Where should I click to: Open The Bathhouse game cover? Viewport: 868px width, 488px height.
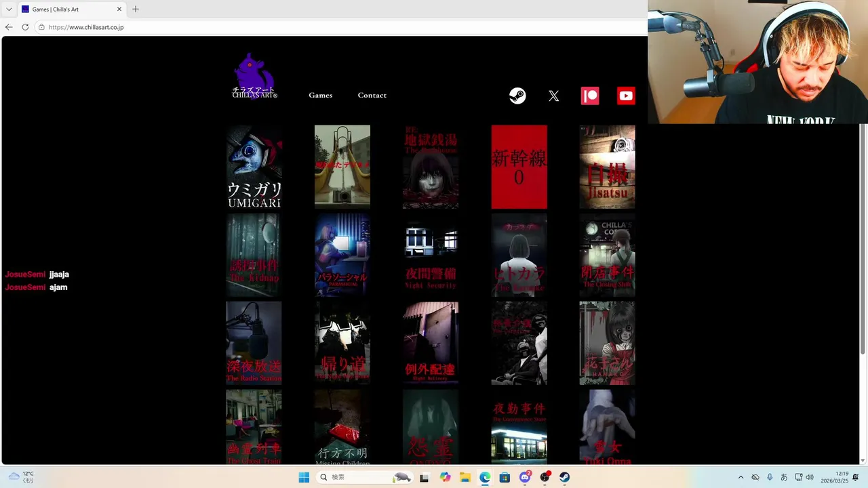coord(431,167)
